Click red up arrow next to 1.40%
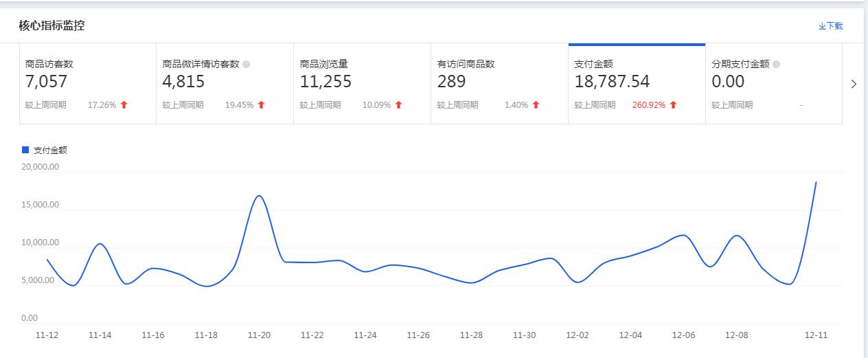Viewport: 868px width, 358px height. point(536,105)
